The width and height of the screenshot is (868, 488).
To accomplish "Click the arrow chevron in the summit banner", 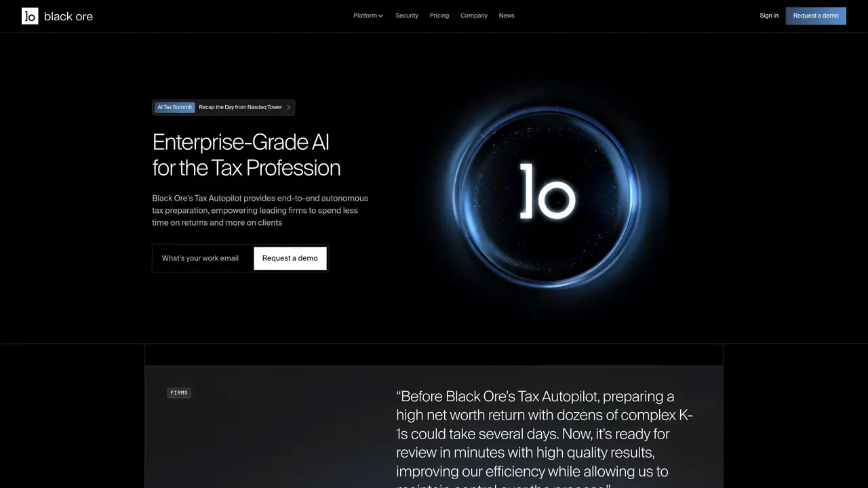I will pyautogui.click(x=288, y=107).
